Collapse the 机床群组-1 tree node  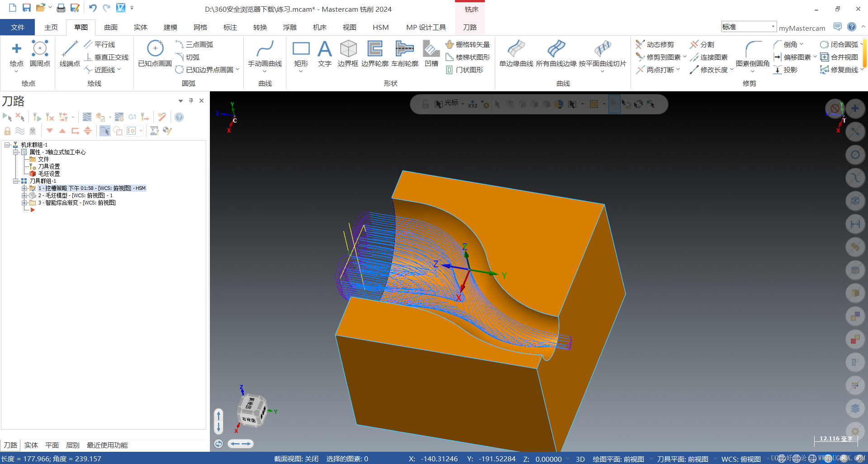[x=7, y=145]
